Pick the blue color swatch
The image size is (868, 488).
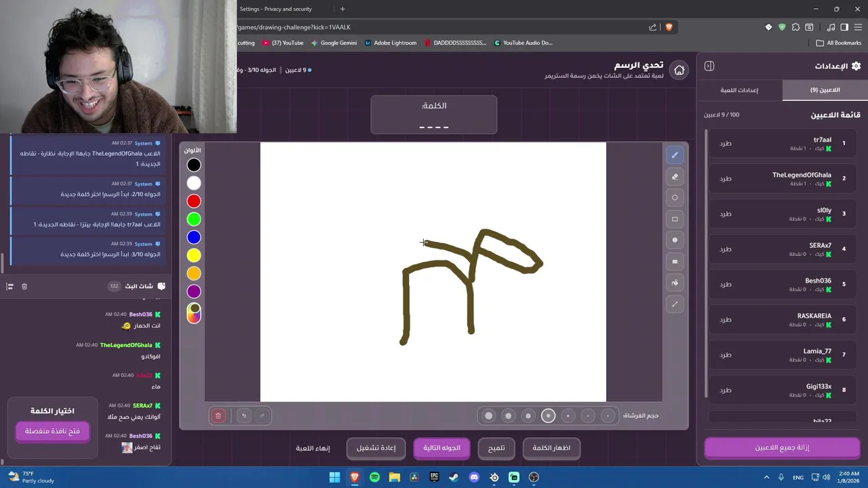(x=194, y=237)
